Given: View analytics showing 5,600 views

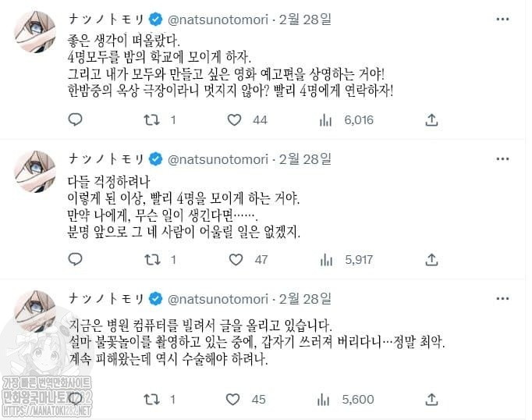Looking at the screenshot, I should [x=328, y=398].
